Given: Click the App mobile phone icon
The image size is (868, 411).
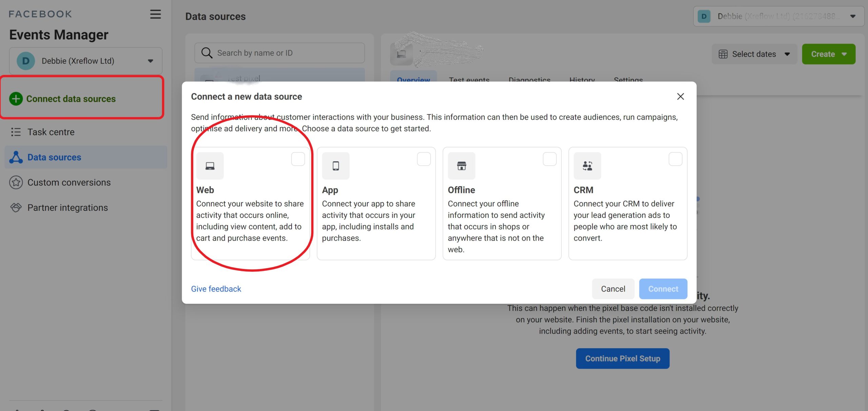Looking at the screenshot, I should coord(336,166).
